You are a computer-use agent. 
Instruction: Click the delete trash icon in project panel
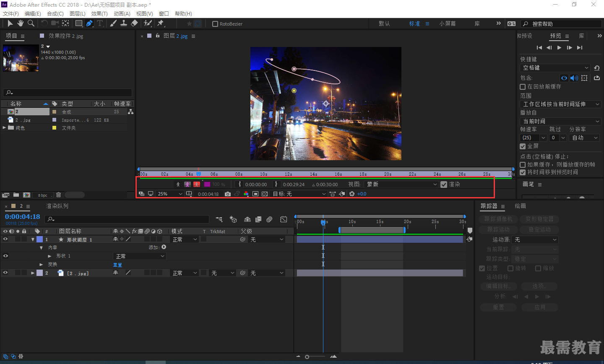pyautogui.click(x=59, y=195)
